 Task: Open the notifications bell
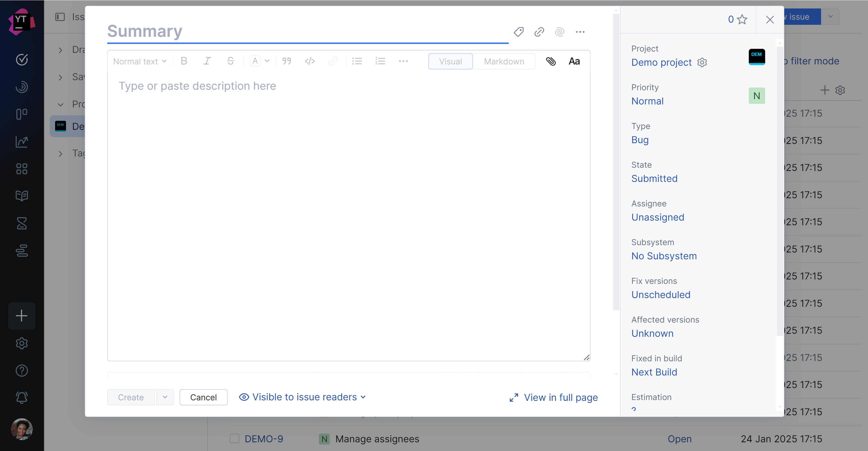[x=22, y=398]
